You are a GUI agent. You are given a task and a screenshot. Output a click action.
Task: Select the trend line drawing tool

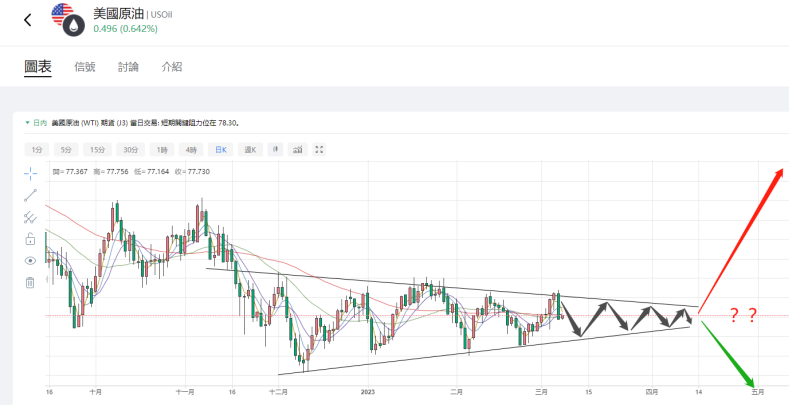point(30,195)
